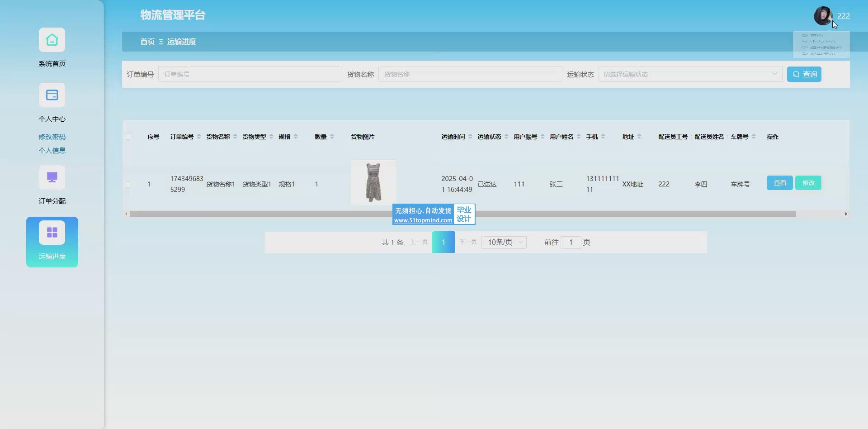Focus the 订单编号 search input

[x=250, y=74]
